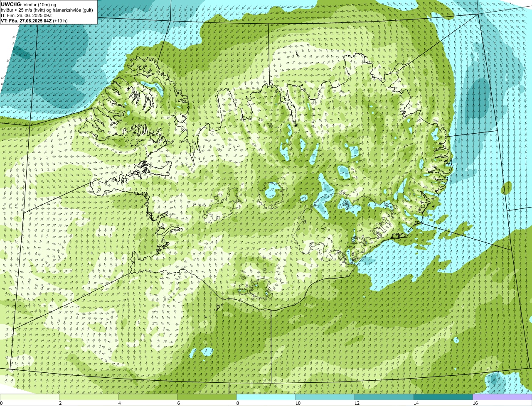
Task: Click the 10–12 m/s turquoise legend swatch
Action: [x=325, y=397]
